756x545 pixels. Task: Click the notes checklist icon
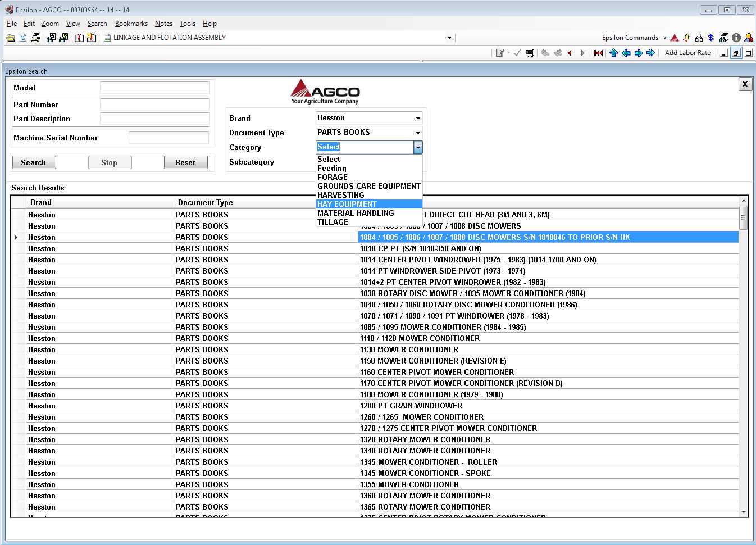[x=499, y=53]
